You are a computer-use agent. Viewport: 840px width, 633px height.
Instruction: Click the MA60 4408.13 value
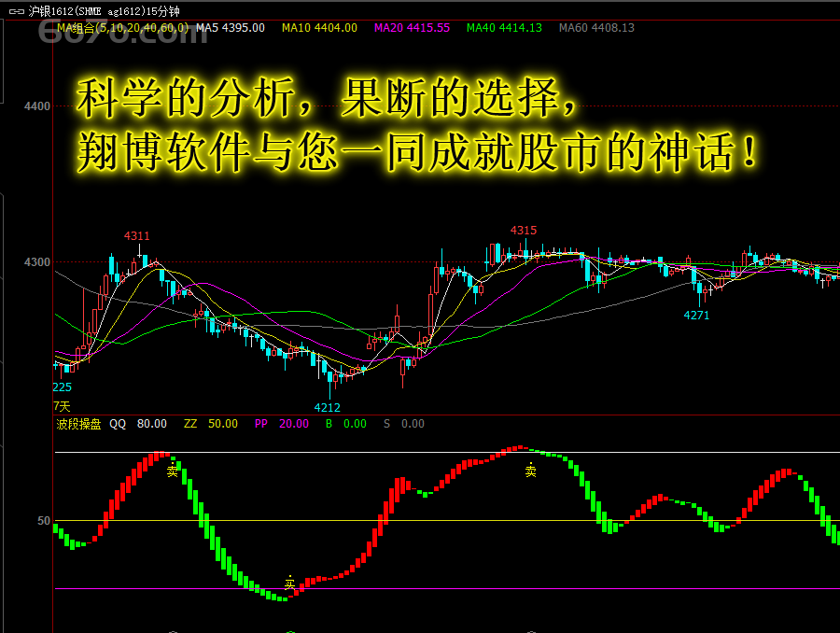[x=596, y=28]
